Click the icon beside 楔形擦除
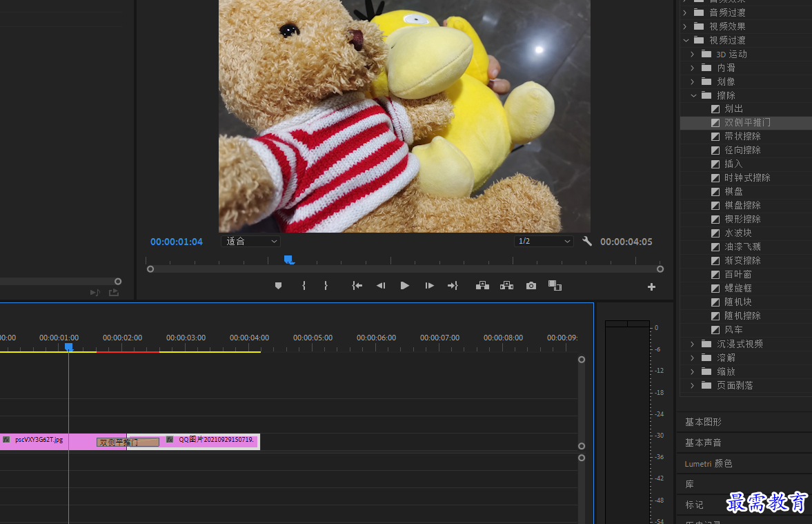 pos(715,220)
